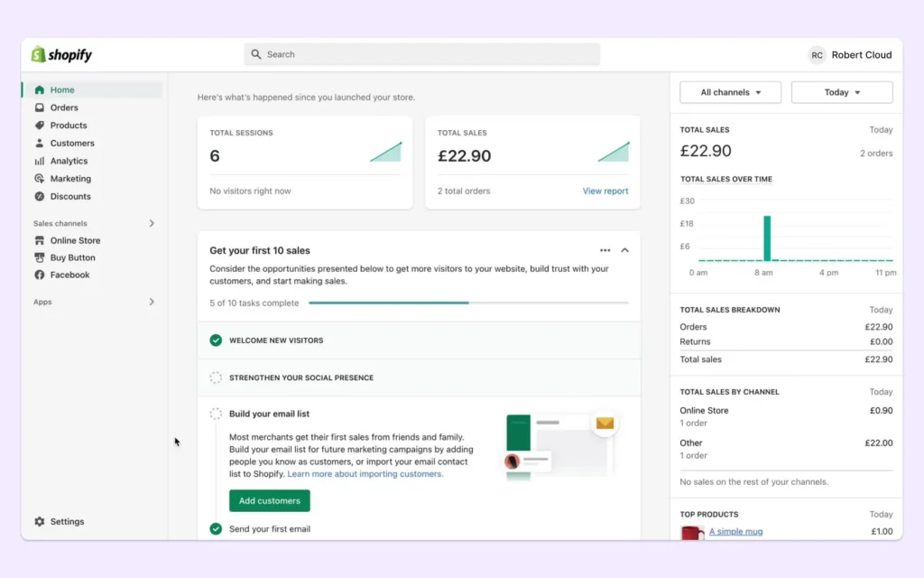Click the Send your first email task
The height and width of the screenshot is (578, 924).
click(x=269, y=528)
